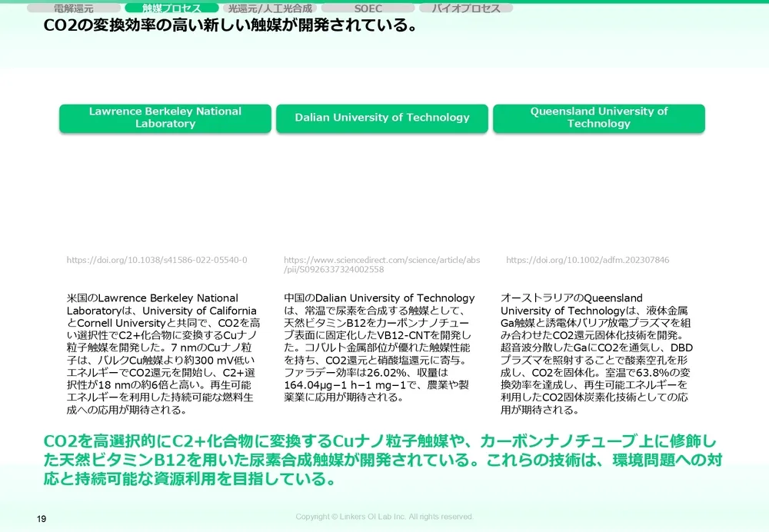This screenshot has width=769, height=532.
Task: Click the Lawrence Berkeley National Laboratory header
Action: [x=165, y=118]
